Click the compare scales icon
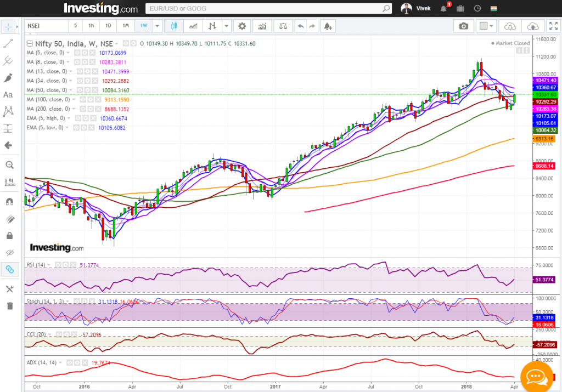Screen dimensions: 562x392 [x=283, y=26]
